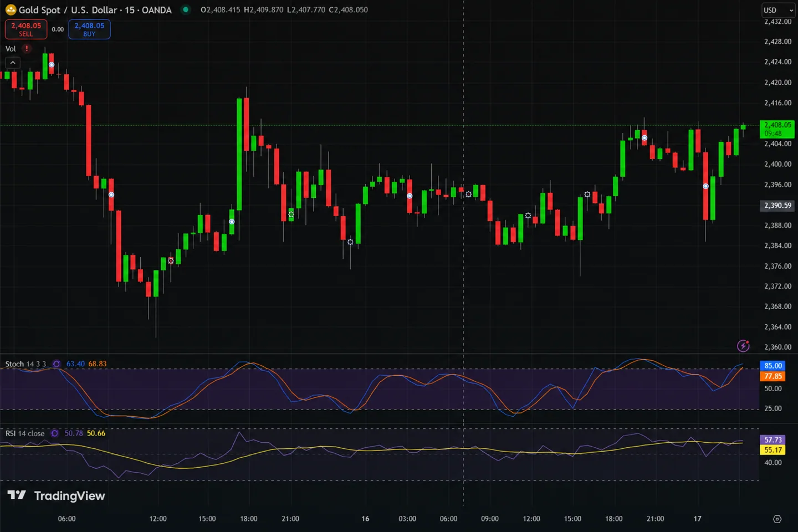The height and width of the screenshot is (532, 798).
Task: Click the Stoch legend value 63.40
Action: pyautogui.click(x=75, y=364)
